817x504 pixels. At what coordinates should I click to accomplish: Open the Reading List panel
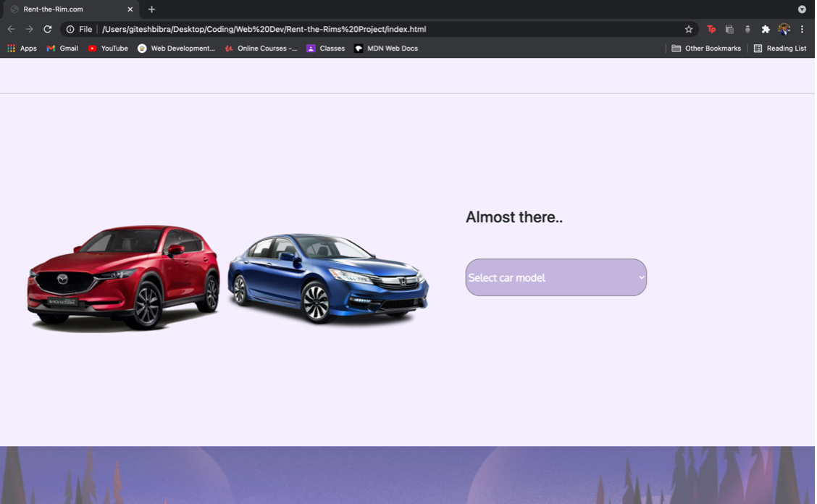(x=780, y=48)
